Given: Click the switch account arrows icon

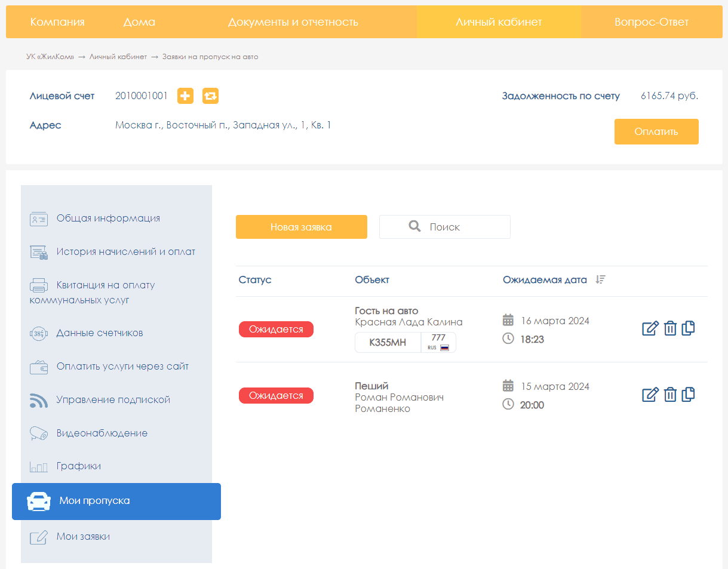Looking at the screenshot, I should (210, 96).
